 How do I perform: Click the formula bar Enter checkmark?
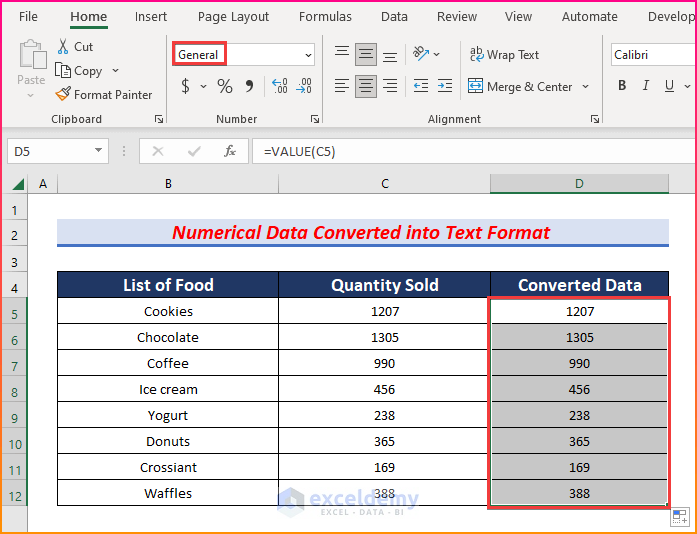click(x=194, y=151)
